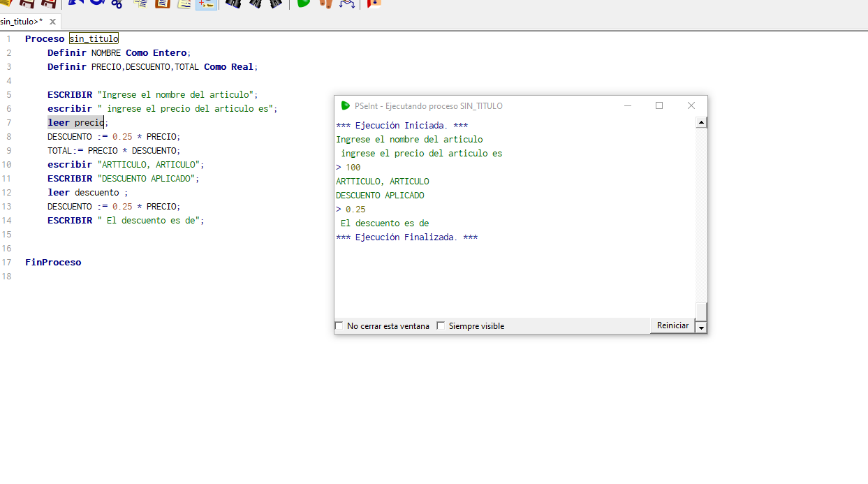The width and height of the screenshot is (868, 484).
Task: Click input value '> 0.25' in output
Action: (351, 210)
